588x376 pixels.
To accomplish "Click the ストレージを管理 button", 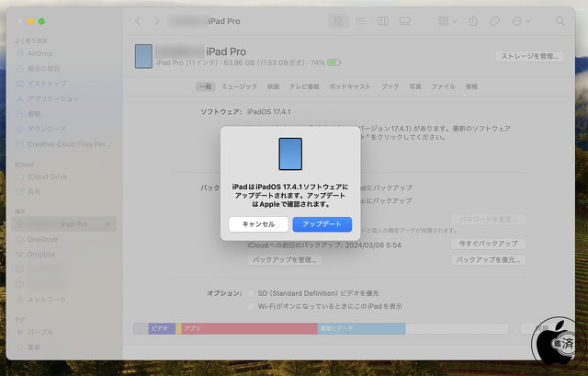I will pos(529,56).
